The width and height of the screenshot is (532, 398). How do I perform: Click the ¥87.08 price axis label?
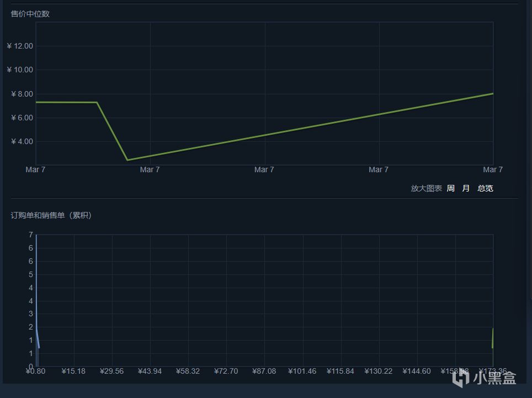[264, 371]
